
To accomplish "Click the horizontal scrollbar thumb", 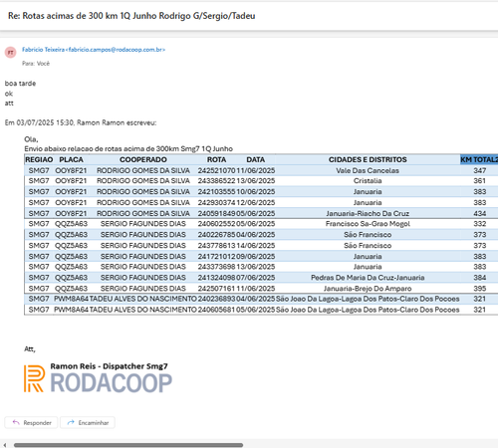I will (x=128, y=445).
